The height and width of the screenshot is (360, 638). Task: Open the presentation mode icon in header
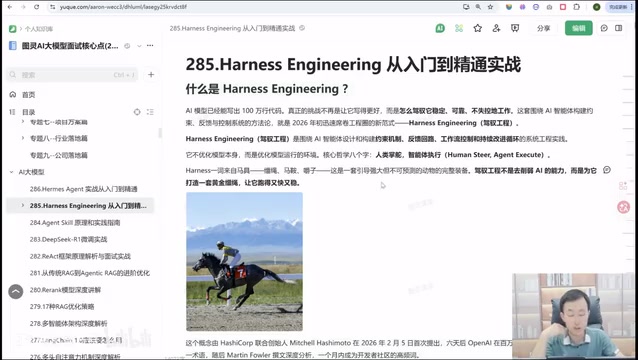[515, 28]
